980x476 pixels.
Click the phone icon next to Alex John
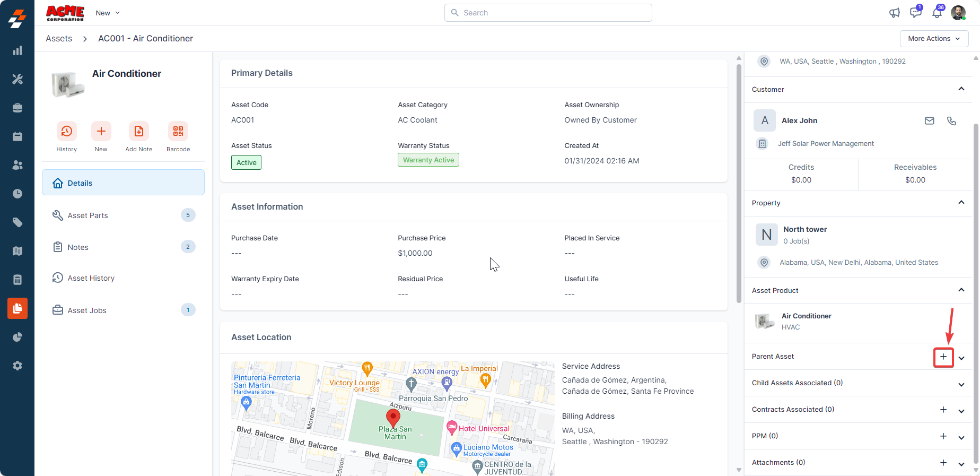click(951, 121)
